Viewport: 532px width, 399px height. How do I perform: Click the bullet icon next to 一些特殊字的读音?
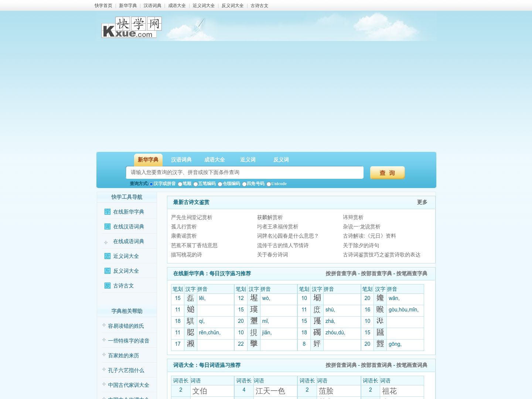[x=104, y=340]
